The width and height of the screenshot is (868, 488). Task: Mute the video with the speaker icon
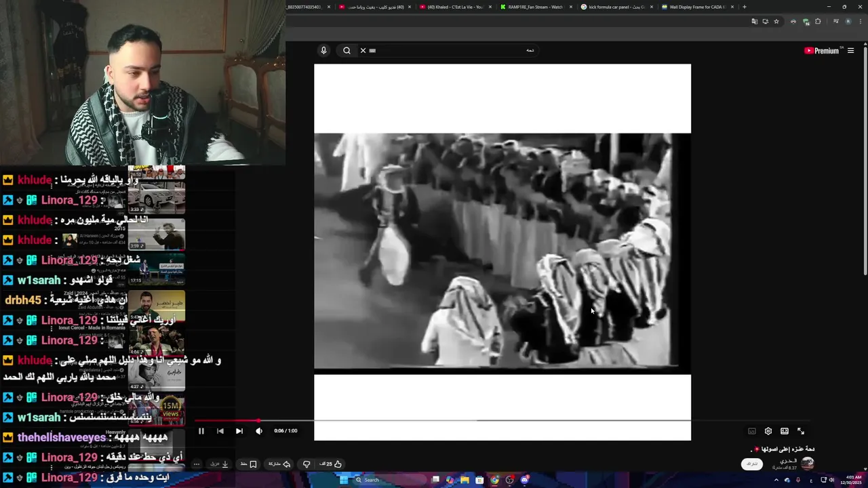258,431
